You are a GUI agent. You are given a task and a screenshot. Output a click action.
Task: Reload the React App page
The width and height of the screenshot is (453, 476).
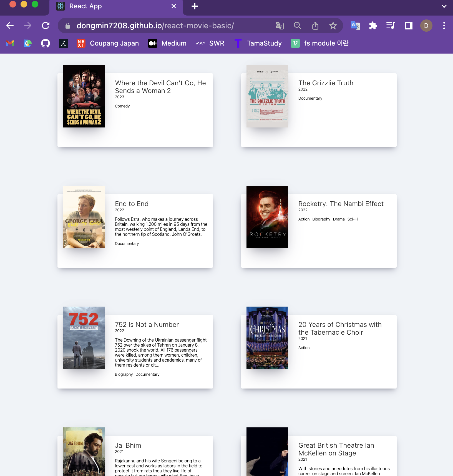click(x=46, y=25)
